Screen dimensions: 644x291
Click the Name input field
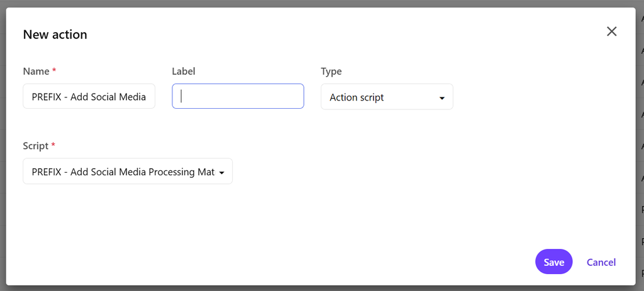click(89, 97)
